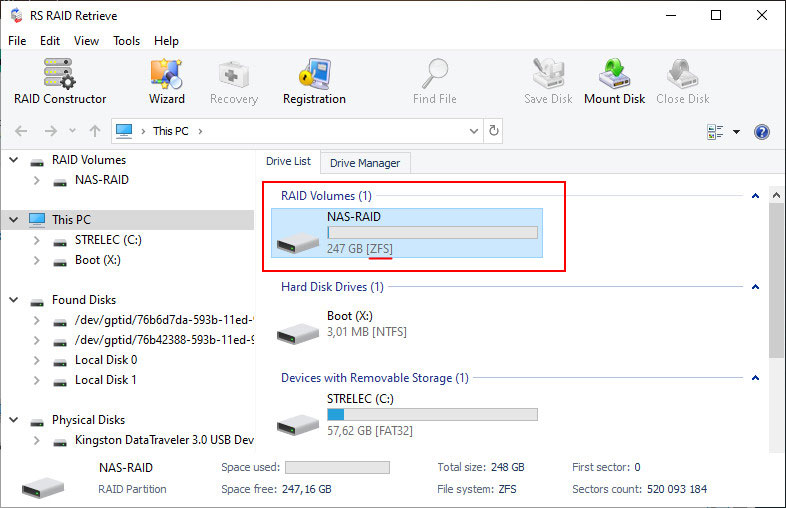
Task: Launch the recovery Wizard
Action: [166, 81]
